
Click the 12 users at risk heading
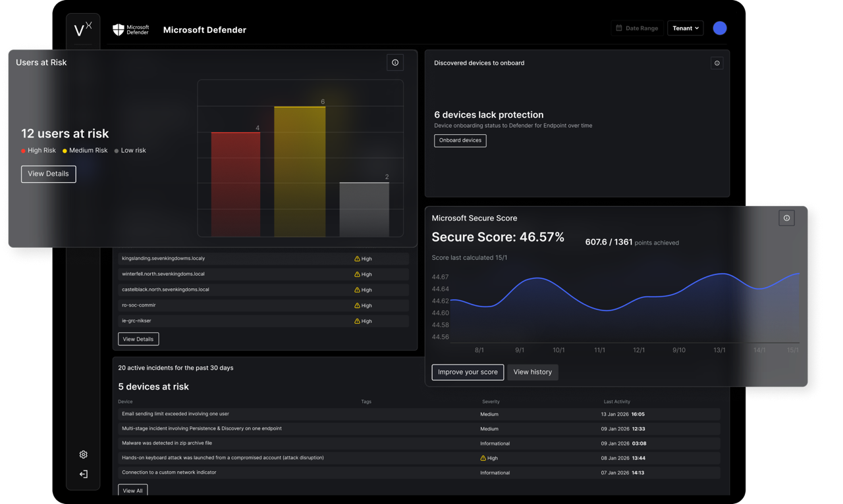coord(65,134)
